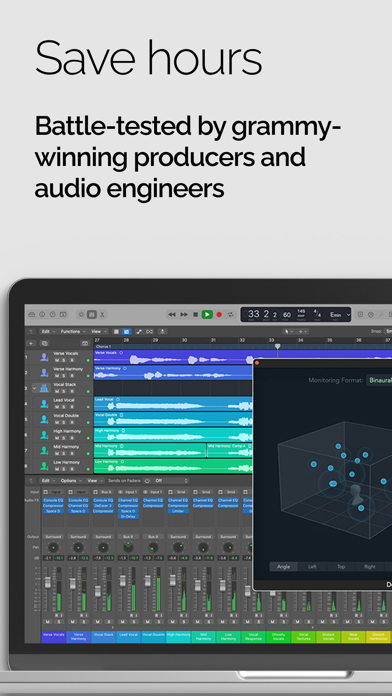Mute the Lead Vocal mixer channel
Screen dimensions: 392x696
pos(122,621)
